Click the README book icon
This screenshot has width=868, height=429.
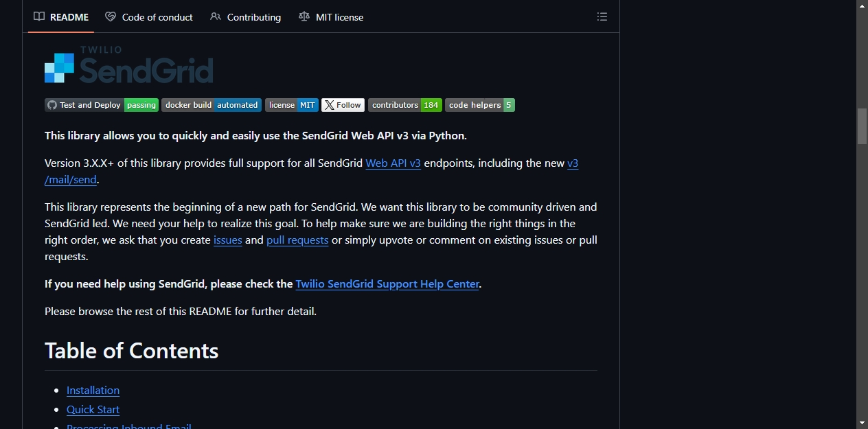pyautogui.click(x=39, y=17)
